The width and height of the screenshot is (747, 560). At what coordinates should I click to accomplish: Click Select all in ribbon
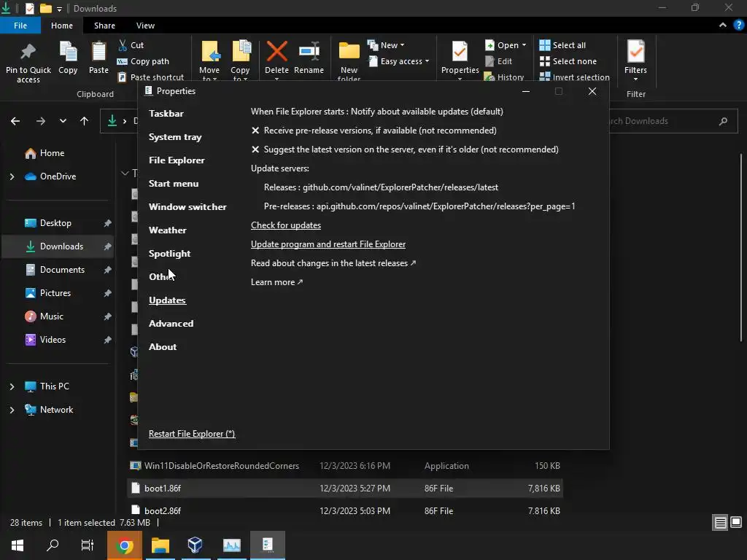562,45
